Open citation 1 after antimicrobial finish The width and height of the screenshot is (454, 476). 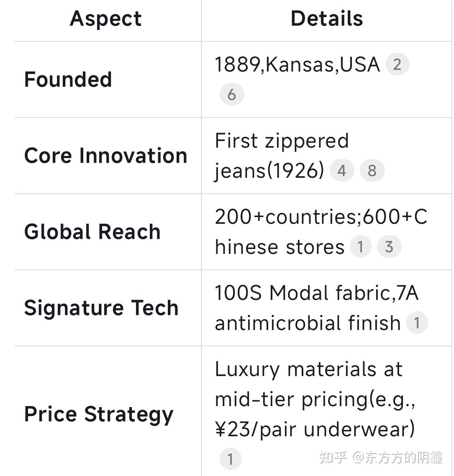pos(417,322)
